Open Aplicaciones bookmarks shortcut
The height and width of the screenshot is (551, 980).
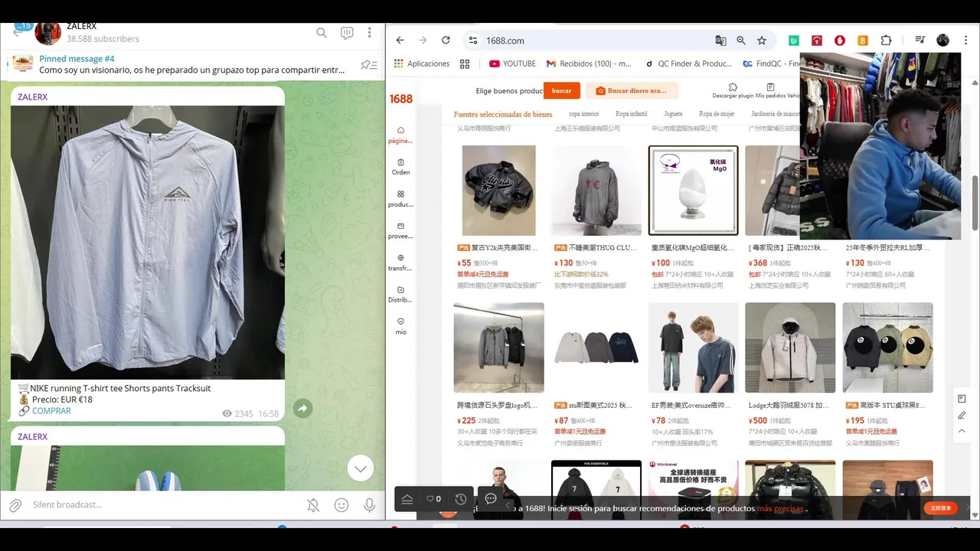click(x=422, y=64)
